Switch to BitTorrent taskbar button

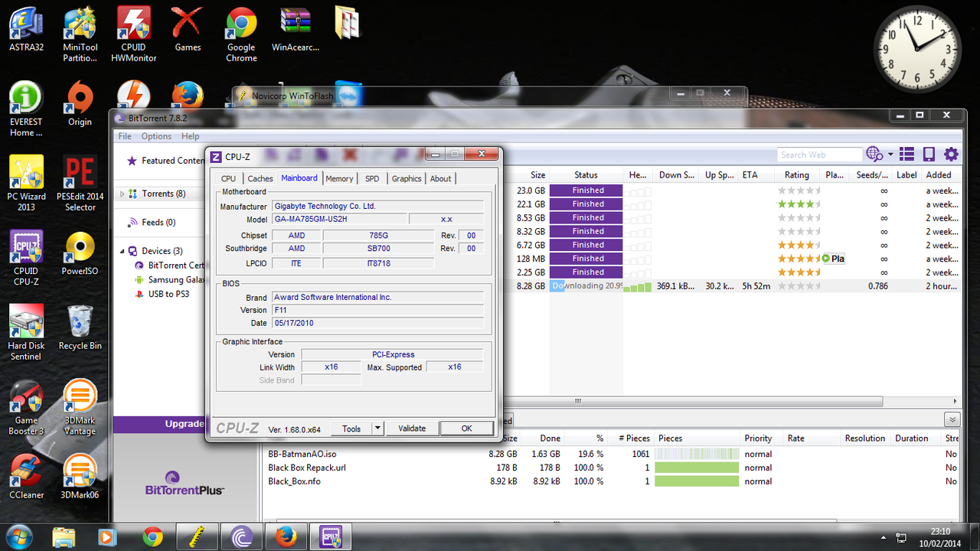point(241,536)
